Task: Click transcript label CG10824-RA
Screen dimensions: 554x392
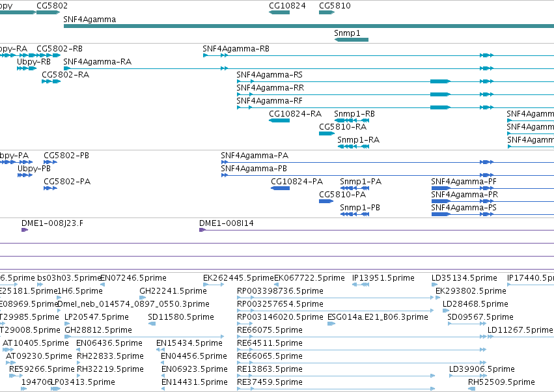Action: point(295,114)
